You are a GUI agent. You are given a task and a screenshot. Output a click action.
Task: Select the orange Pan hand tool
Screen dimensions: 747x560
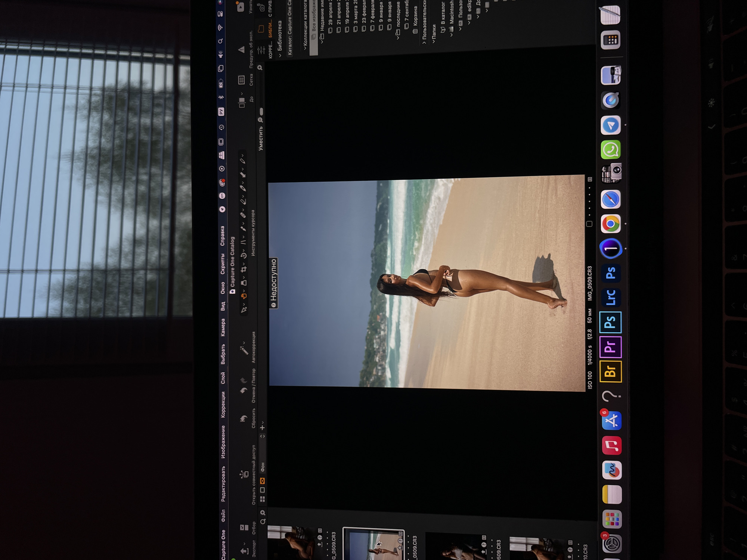point(244,296)
